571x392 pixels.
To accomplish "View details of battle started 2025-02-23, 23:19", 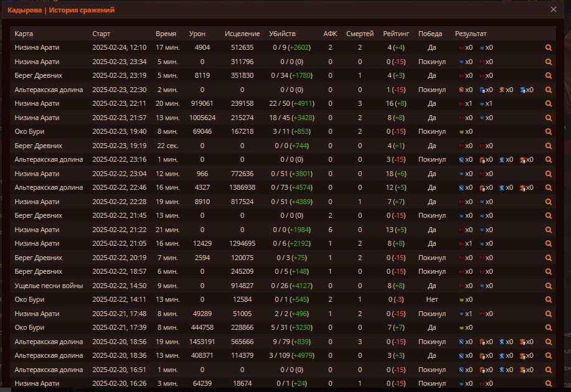I will pyautogui.click(x=549, y=76).
